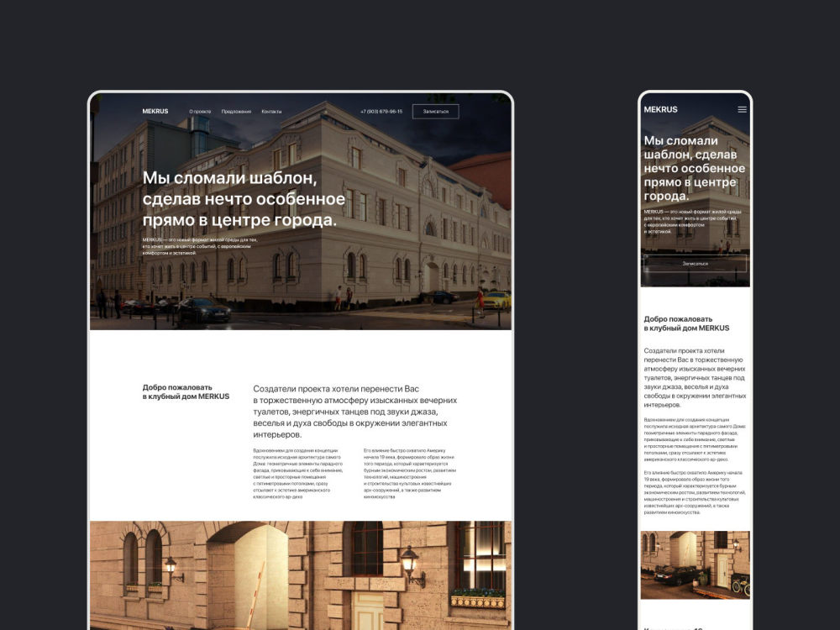
Task: Click the facade entrance photo in the desktop mockup
Action: [301, 575]
